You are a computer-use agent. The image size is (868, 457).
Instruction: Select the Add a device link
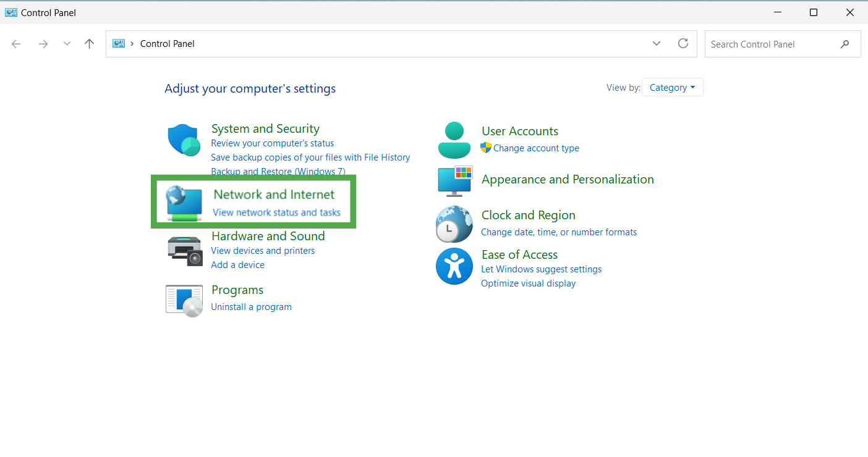click(238, 265)
